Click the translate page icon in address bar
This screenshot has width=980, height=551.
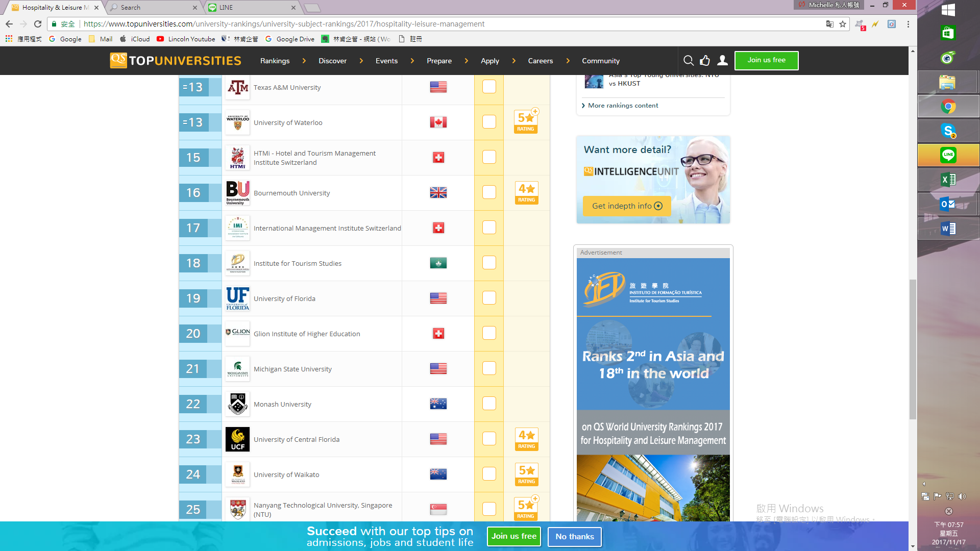830,24
